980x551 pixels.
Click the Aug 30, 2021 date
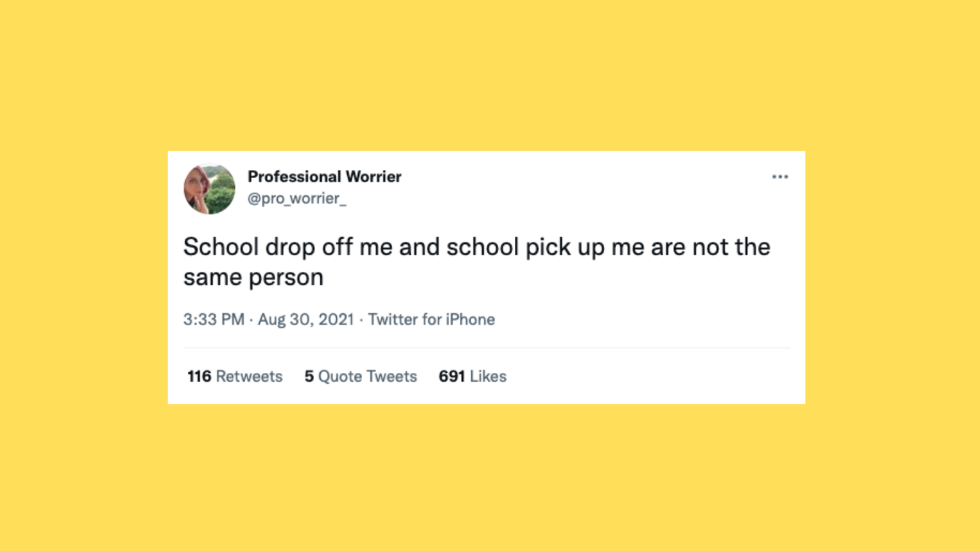(x=305, y=319)
